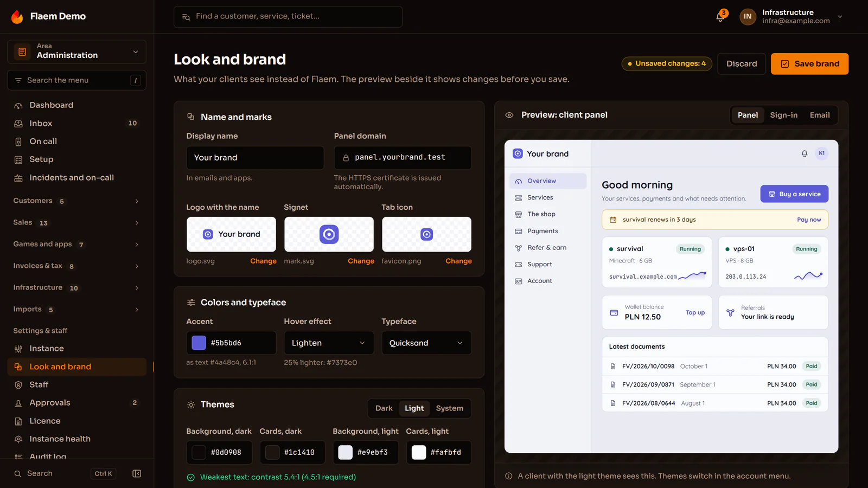This screenshot has width=868, height=488.
Task: Open the Instance settings item
Action: point(76,349)
